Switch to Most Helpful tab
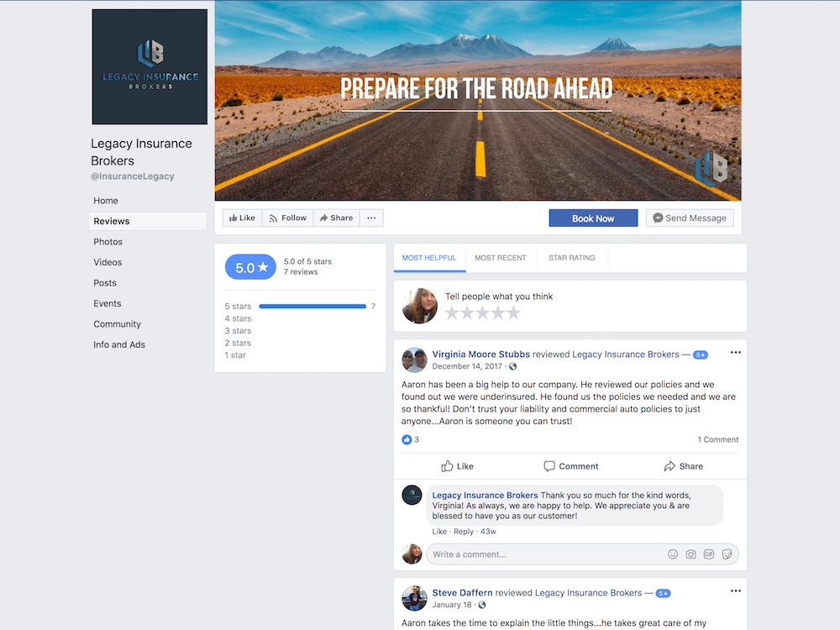The height and width of the screenshot is (630, 840). [x=429, y=258]
